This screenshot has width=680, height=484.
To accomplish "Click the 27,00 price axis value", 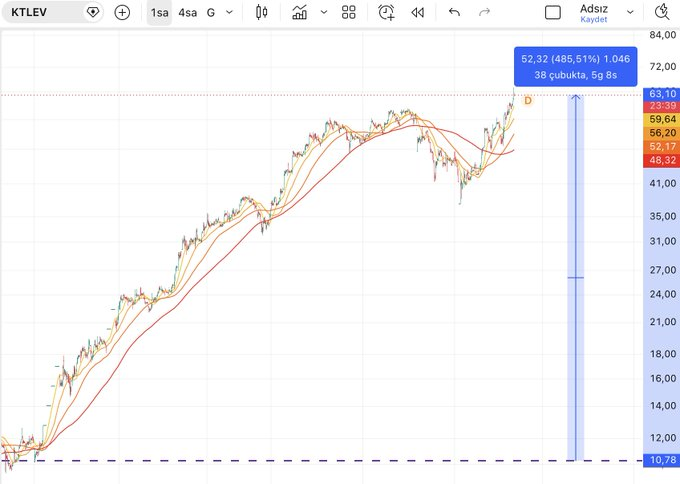I will coord(663,270).
